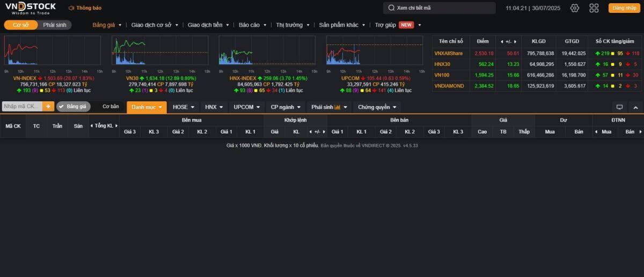Click the monitor display icon
This screenshot has height=277, width=644.
point(619,107)
